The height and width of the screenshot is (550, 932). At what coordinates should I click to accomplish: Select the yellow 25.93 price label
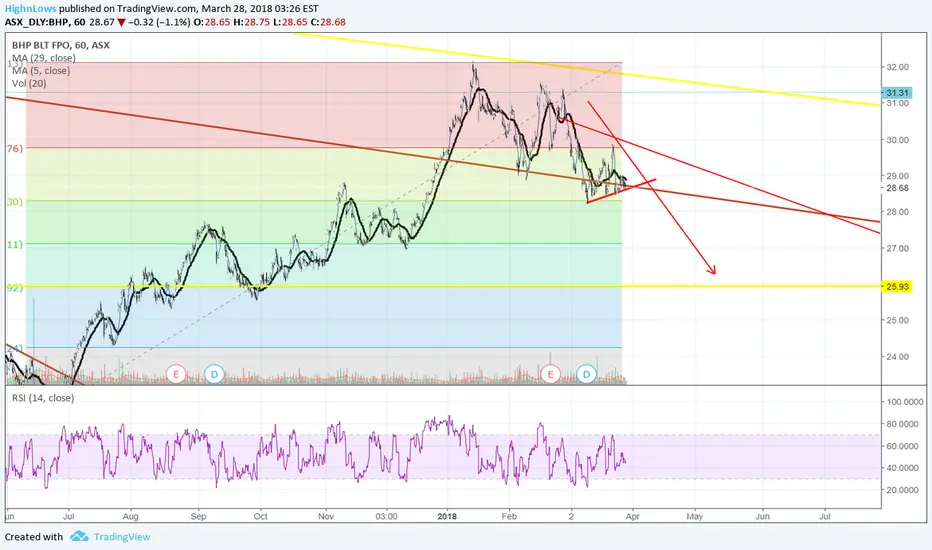pyautogui.click(x=897, y=287)
